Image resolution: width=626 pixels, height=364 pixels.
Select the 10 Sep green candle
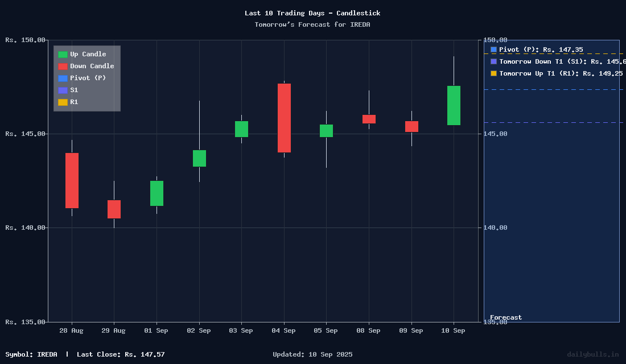pyautogui.click(x=454, y=105)
